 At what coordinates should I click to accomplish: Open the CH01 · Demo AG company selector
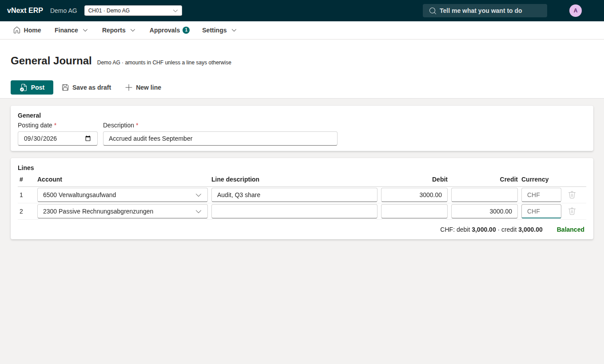coord(133,11)
